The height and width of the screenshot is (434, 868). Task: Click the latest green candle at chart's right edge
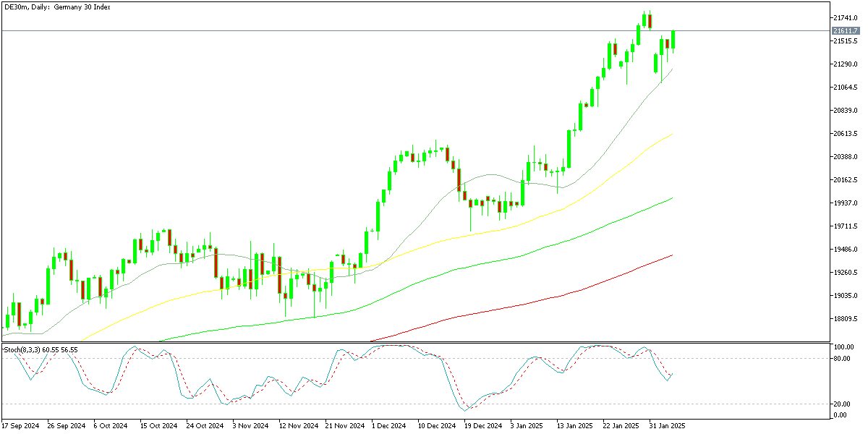[673, 40]
